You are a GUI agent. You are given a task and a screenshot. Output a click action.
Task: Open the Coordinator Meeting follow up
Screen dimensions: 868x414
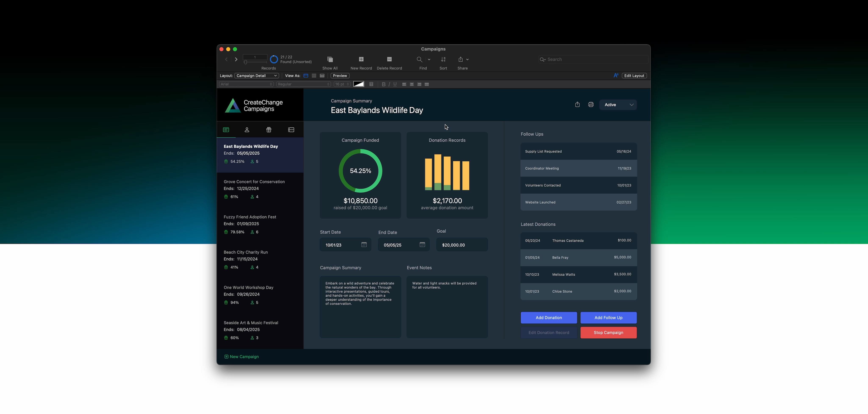(579, 168)
